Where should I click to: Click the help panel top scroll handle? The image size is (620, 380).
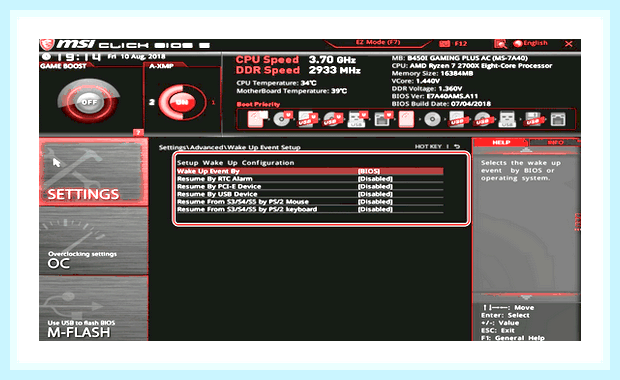[x=525, y=150]
